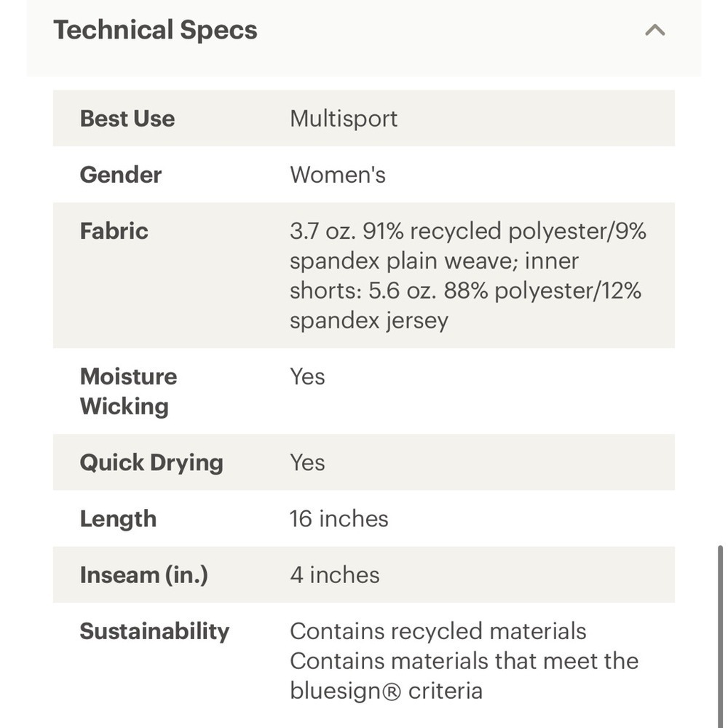Viewport: 728px width, 728px height.
Task: Click the Quick Drying label
Action: point(151,463)
